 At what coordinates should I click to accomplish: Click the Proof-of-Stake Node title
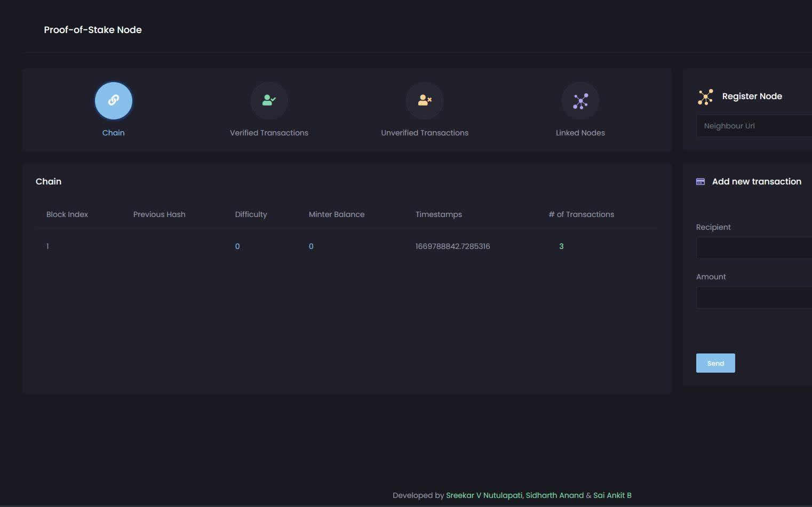[93, 30]
